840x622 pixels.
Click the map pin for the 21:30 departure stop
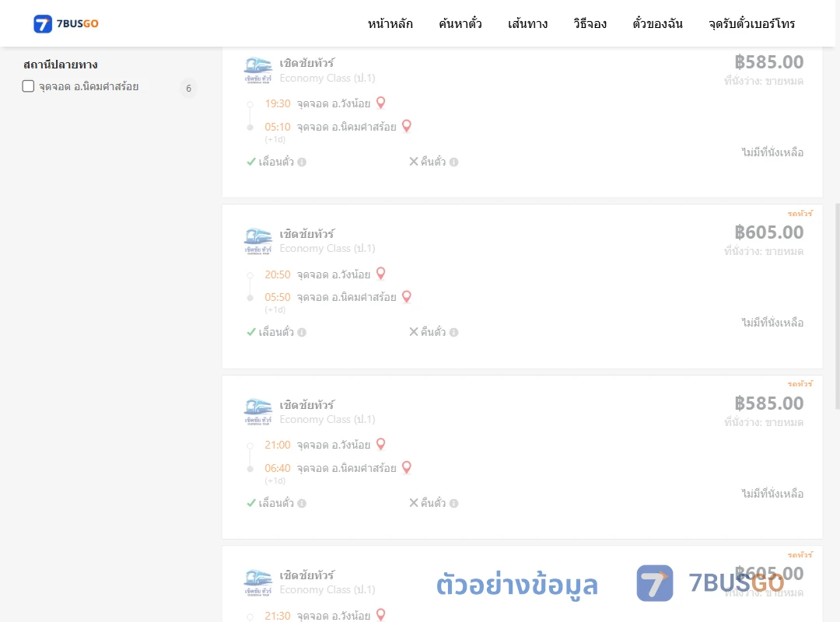[x=381, y=614]
